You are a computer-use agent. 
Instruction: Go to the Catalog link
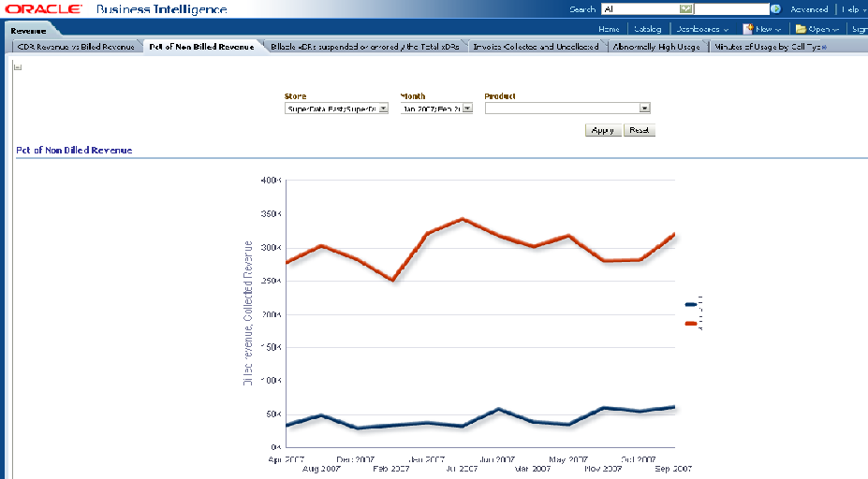point(647,29)
